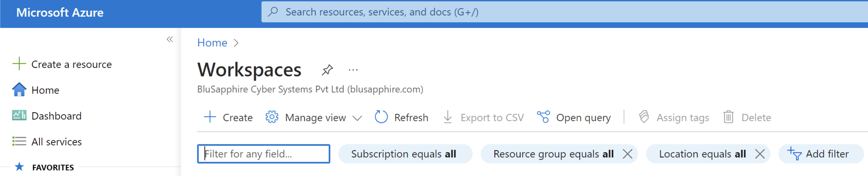Focus the Filter for any field box
Screen dimensions: 868x176
[x=264, y=154]
